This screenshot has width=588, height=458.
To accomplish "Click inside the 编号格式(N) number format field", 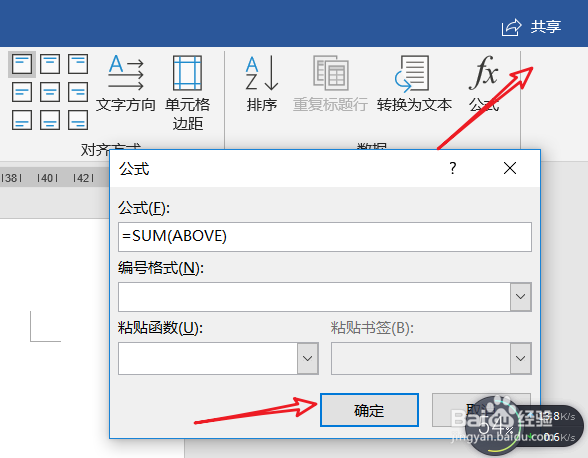I will [314, 297].
